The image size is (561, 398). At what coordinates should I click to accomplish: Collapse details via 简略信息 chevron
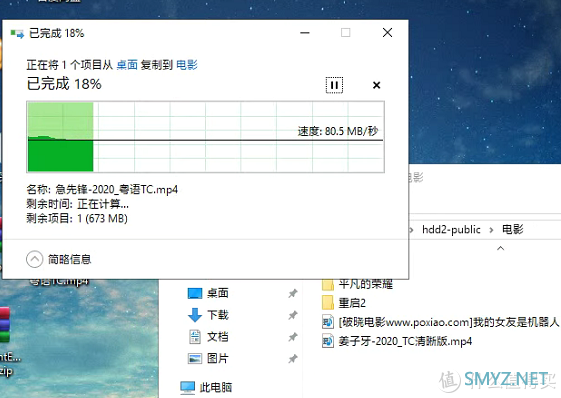[x=35, y=259]
